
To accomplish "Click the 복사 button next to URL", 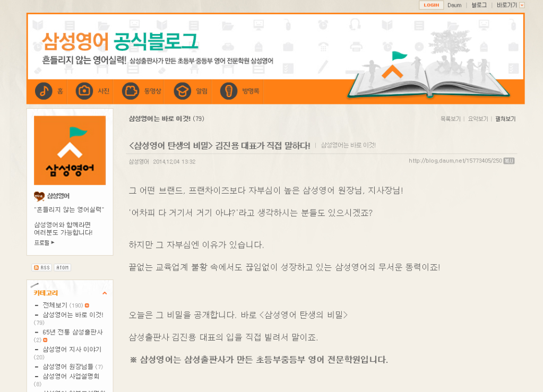I will click(x=509, y=161).
